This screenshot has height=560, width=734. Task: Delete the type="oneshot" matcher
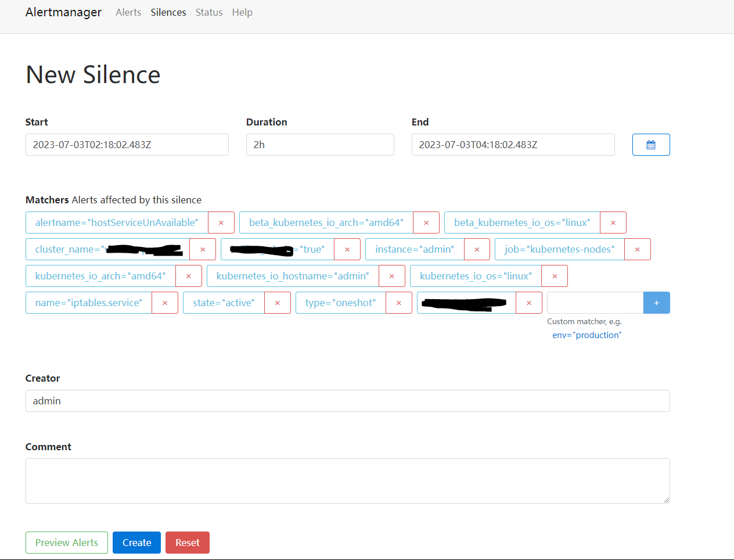(x=398, y=303)
